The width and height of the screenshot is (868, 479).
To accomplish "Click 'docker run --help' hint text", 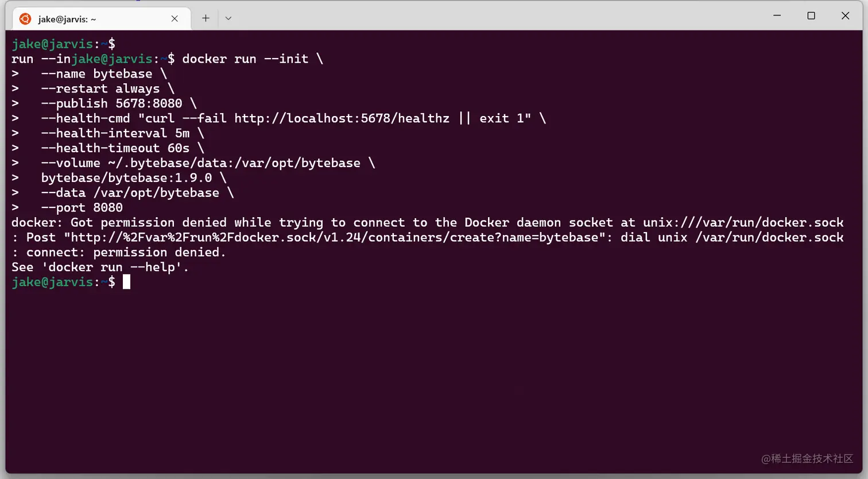I will pyautogui.click(x=115, y=267).
